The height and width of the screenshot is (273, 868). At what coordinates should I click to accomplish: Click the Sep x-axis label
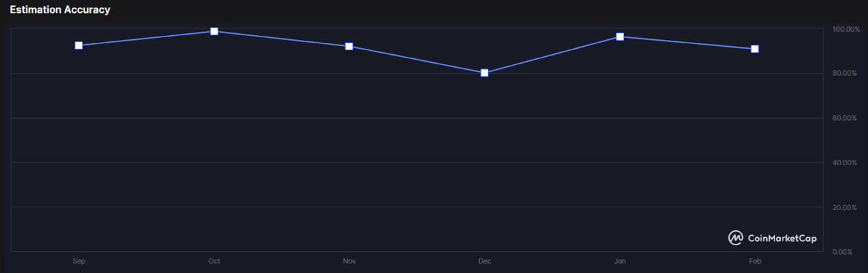pos(79,261)
